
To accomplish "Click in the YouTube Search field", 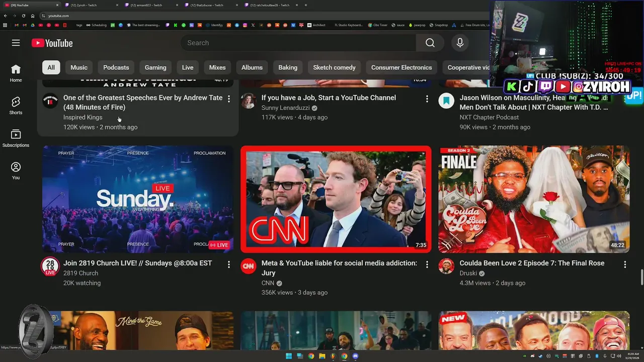I will (x=298, y=43).
